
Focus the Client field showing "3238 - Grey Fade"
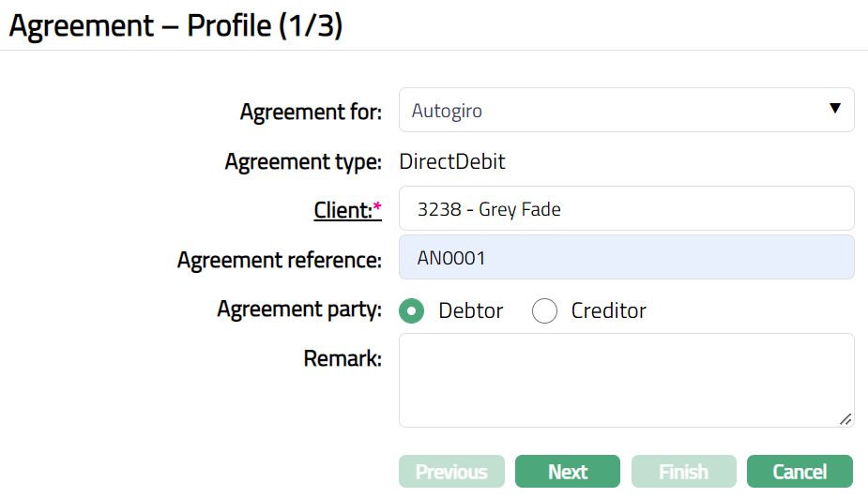click(626, 208)
